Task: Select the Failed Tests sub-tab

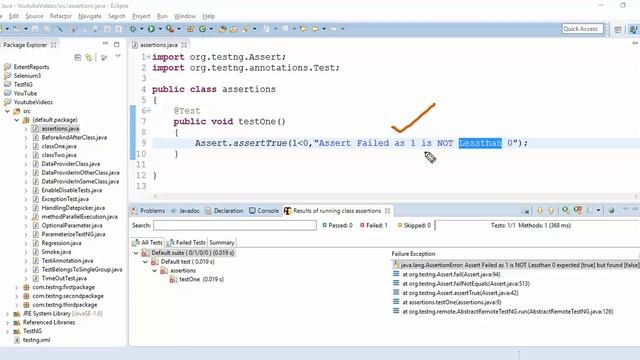Action: pyautogui.click(x=186, y=242)
